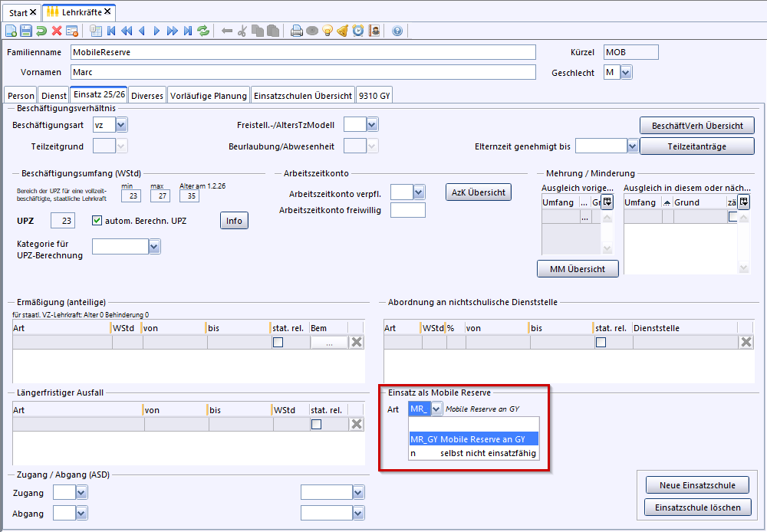Switch to the Person tab
This screenshot has height=532, width=767.
[x=21, y=96]
